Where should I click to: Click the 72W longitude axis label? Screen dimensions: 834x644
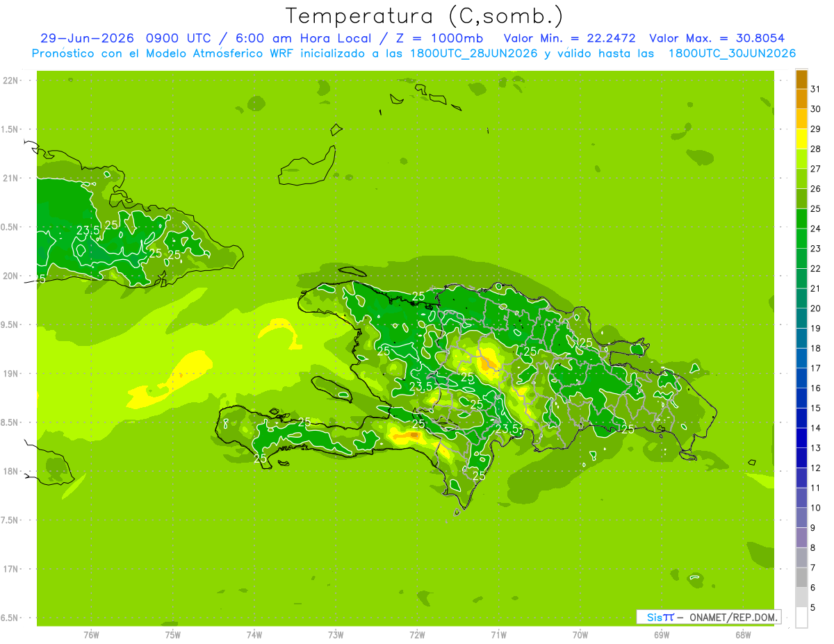pyautogui.click(x=417, y=635)
